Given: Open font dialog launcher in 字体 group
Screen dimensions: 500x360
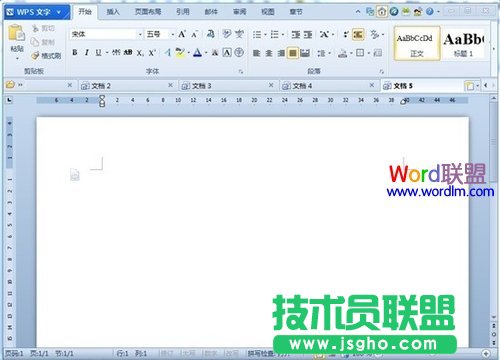Looking at the screenshot, I should point(241,71).
